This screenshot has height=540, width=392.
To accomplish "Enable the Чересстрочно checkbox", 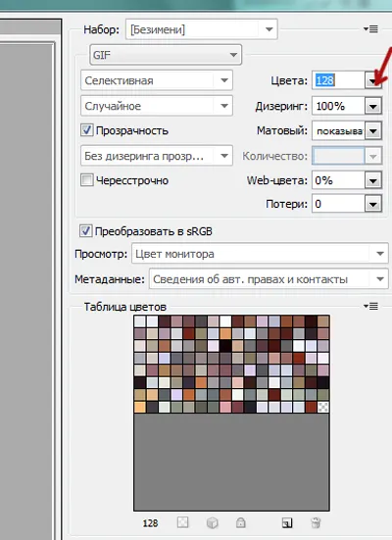I will [86, 179].
